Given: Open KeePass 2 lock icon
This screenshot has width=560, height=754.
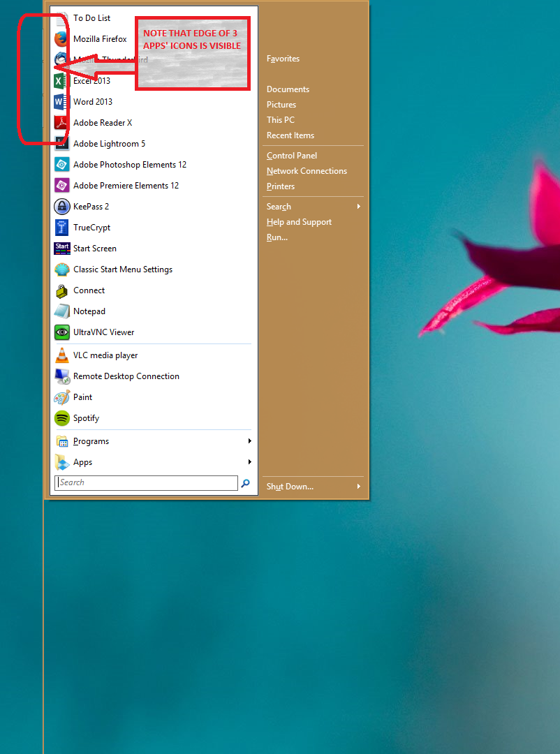Looking at the screenshot, I should (x=62, y=207).
